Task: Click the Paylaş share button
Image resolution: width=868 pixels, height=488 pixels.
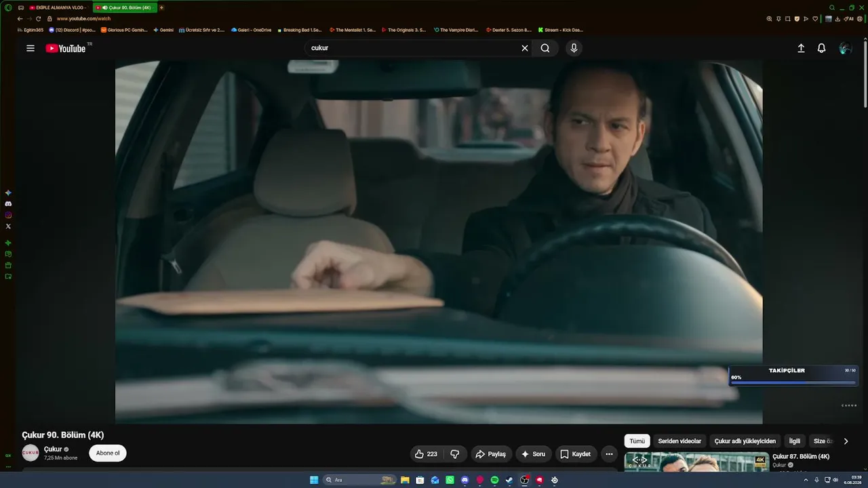Action: click(x=490, y=454)
